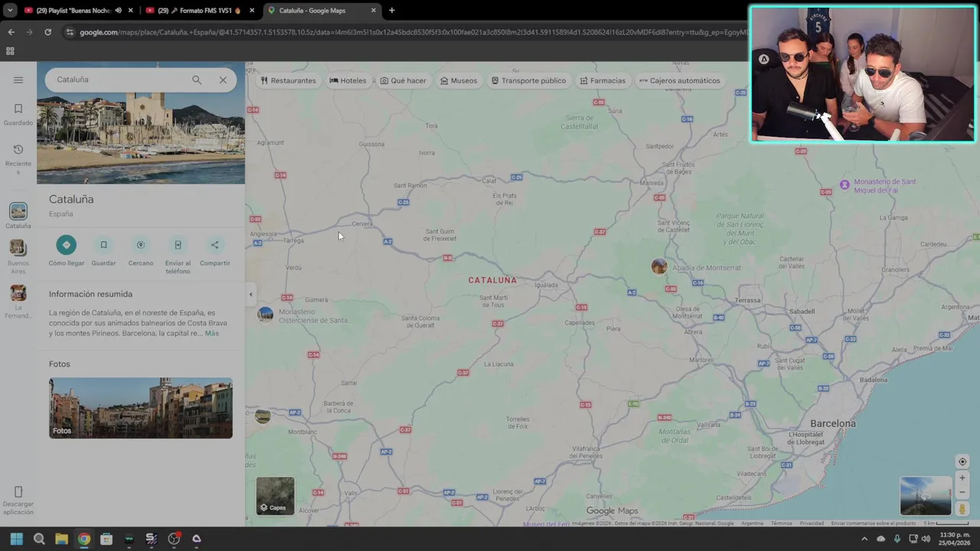Click the Street View pegman icon
The image size is (980, 551).
click(x=962, y=509)
